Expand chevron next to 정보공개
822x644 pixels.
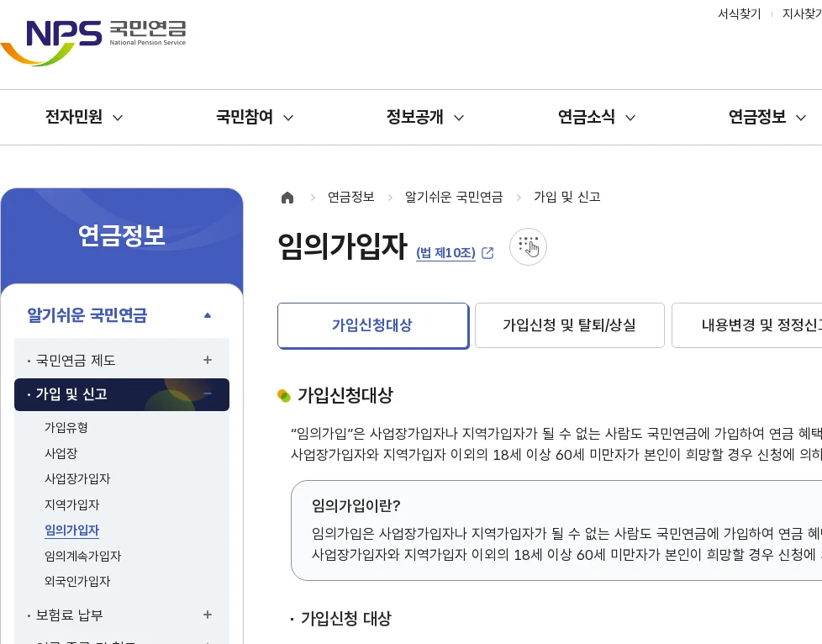click(x=459, y=118)
